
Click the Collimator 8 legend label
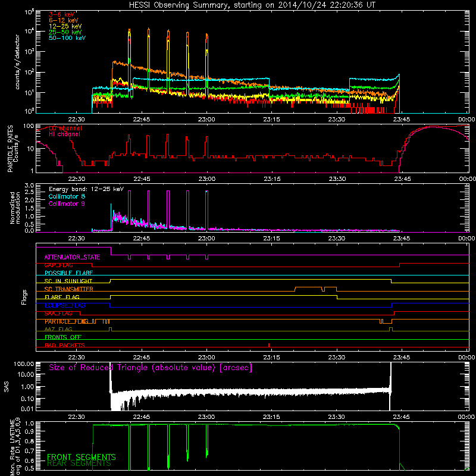click(x=67, y=196)
